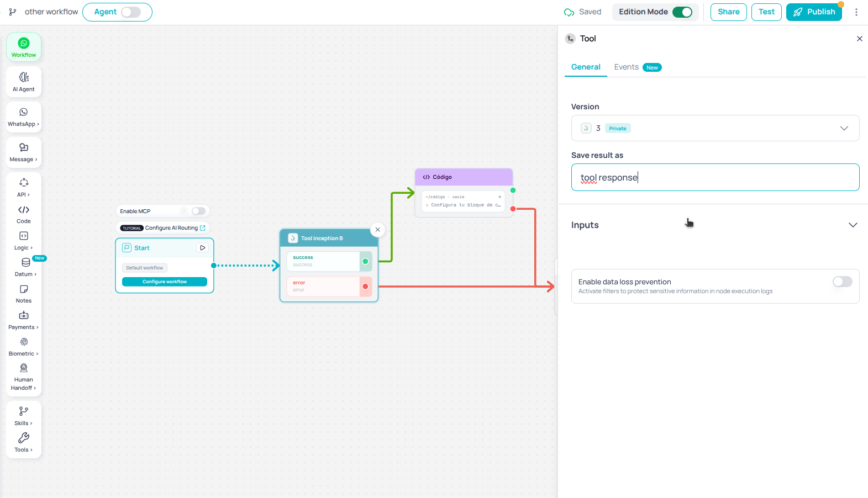Viewport: 868px width, 498px height.
Task: Click the Private version badge
Action: point(618,128)
